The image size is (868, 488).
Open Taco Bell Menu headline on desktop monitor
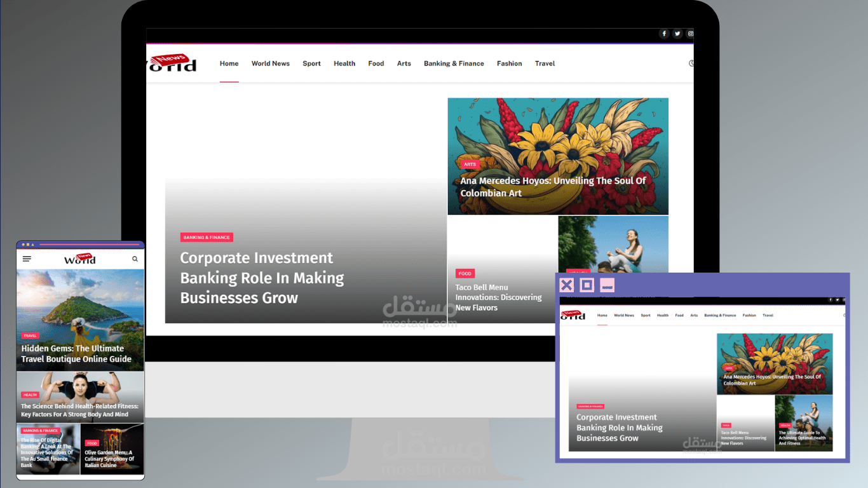[x=498, y=297]
